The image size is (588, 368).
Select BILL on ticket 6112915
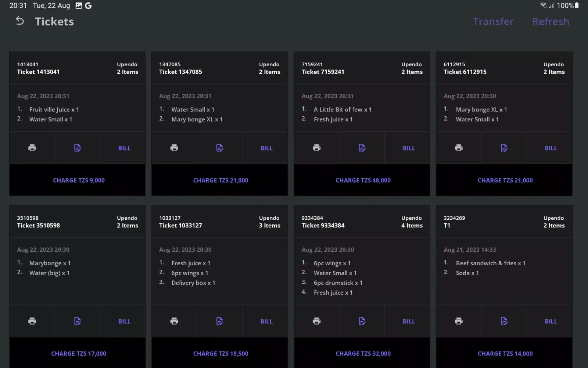(x=551, y=148)
